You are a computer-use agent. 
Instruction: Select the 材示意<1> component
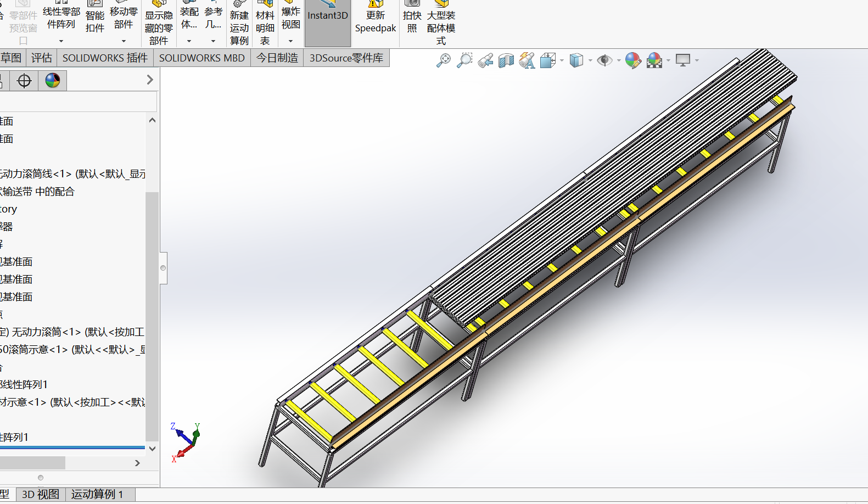[72, 402]
